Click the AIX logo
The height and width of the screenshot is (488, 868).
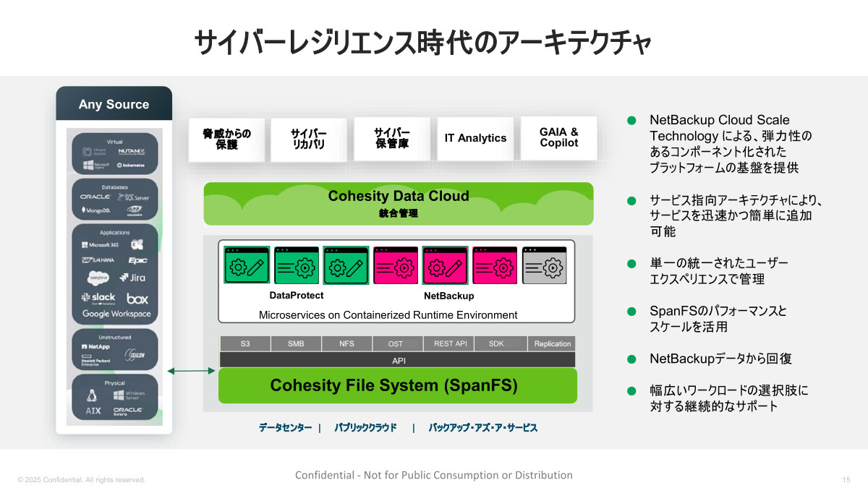(x=93, y=411)
